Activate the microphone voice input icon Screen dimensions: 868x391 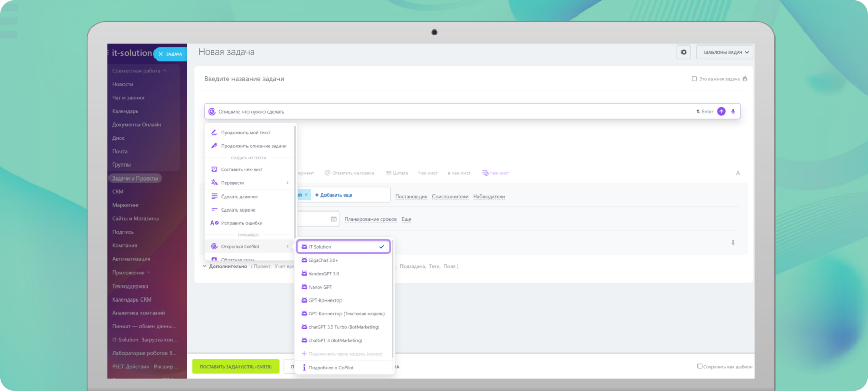coord(733,112)
